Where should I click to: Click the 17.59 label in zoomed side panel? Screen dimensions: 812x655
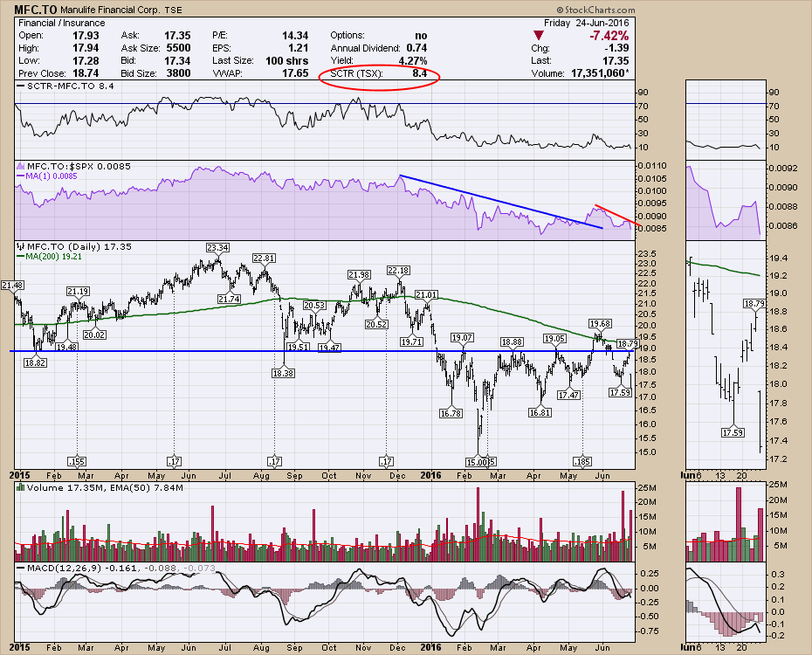(733, 432)
